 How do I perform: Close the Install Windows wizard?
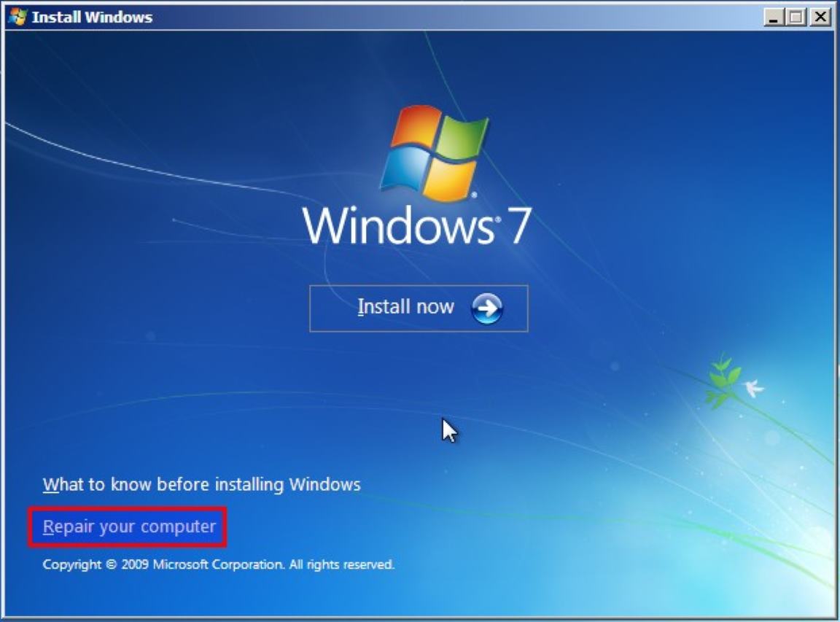coord(821,16)
